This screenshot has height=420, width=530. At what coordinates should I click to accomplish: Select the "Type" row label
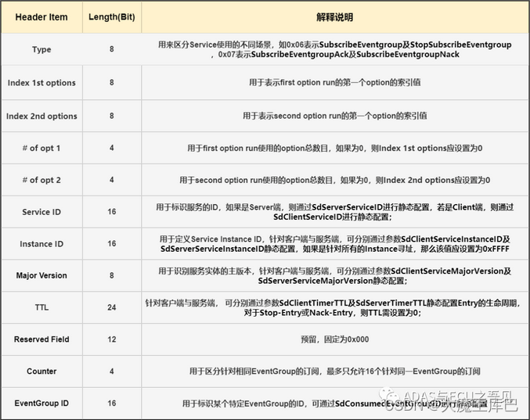pyautogui.click(x=41, y=49)
